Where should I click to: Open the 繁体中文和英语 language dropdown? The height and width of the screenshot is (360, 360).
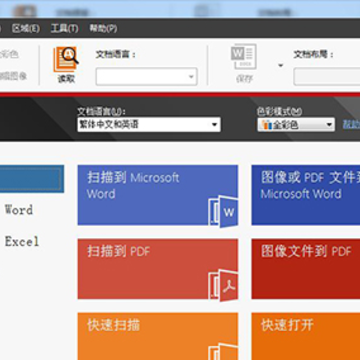pyautogui.click(x=149, y=125)
